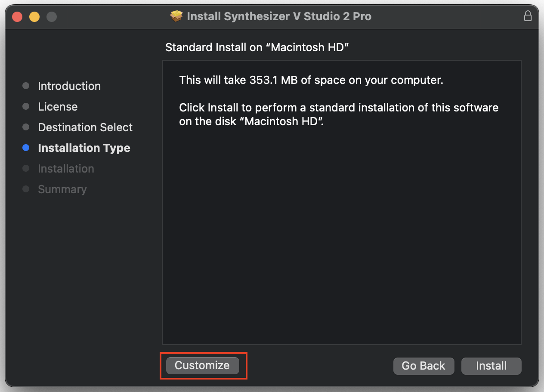Click the padlock icon in title bar
The width and height of the screenshot is (544, 392).
[x=527, y=16]
